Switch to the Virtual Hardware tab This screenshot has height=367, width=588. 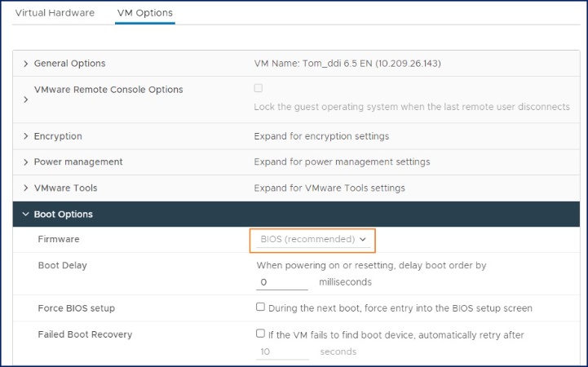coord(55,13)
